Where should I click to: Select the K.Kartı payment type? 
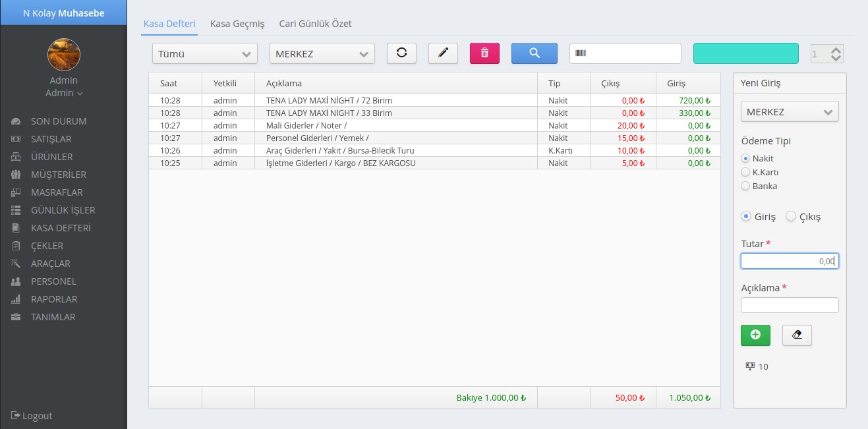(x=746, y=172)
